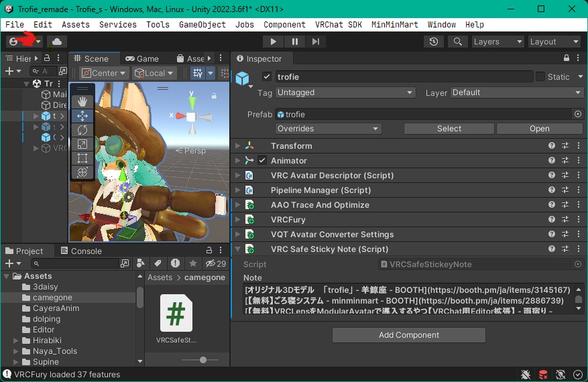Switch to the Game tab
Image resolution: width=588 pixels, height=382 pixels.
point(142,58)
